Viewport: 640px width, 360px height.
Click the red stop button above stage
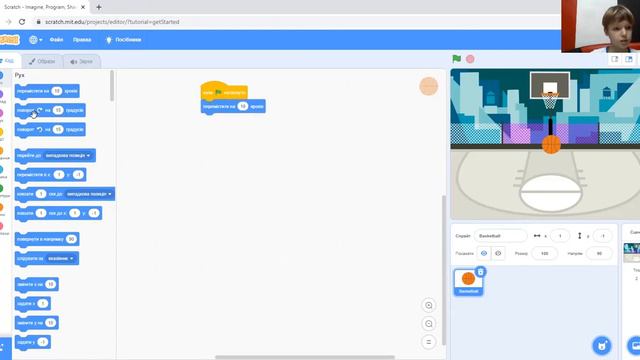click(470, 59)
